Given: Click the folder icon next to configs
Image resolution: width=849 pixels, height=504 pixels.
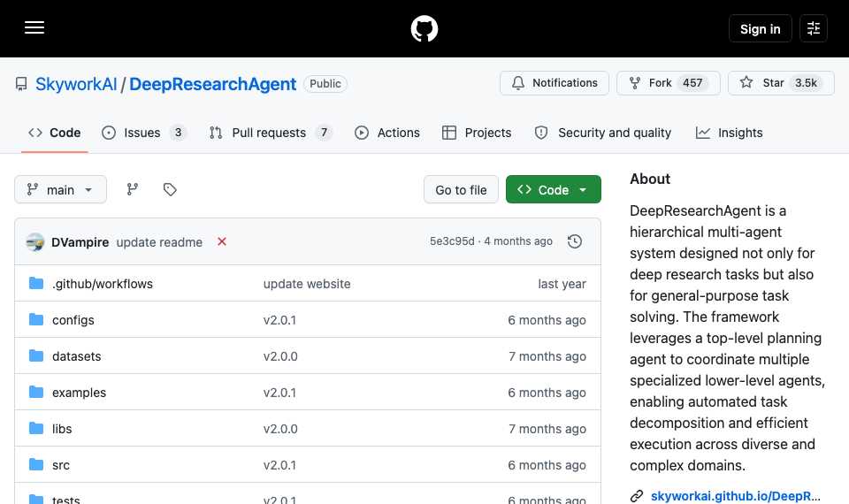Looking at the screenshot, I should [36, 319].
